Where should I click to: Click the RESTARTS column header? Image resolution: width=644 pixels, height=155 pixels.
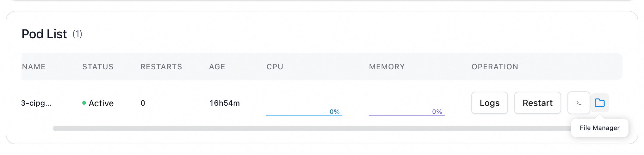pos(161,67)
